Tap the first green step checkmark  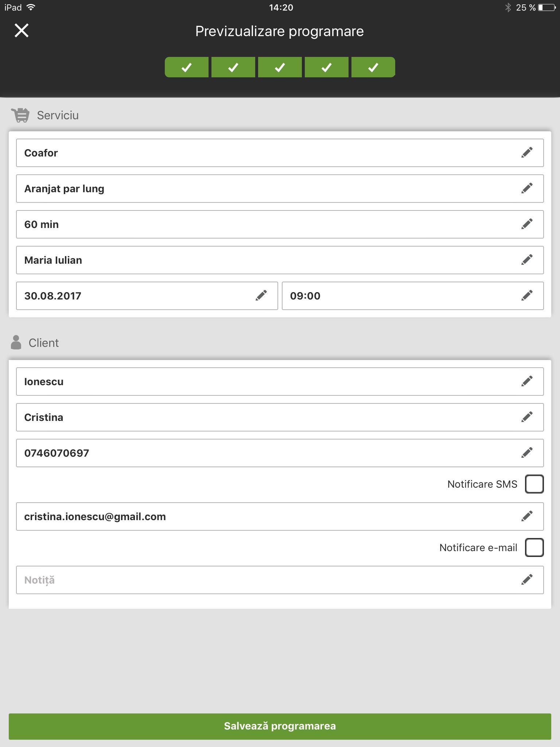[x=187, y=67]
